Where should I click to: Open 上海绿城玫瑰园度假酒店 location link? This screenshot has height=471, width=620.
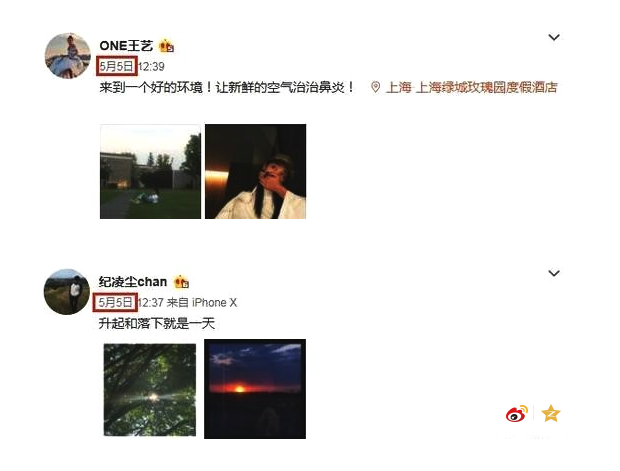point(471,87)
